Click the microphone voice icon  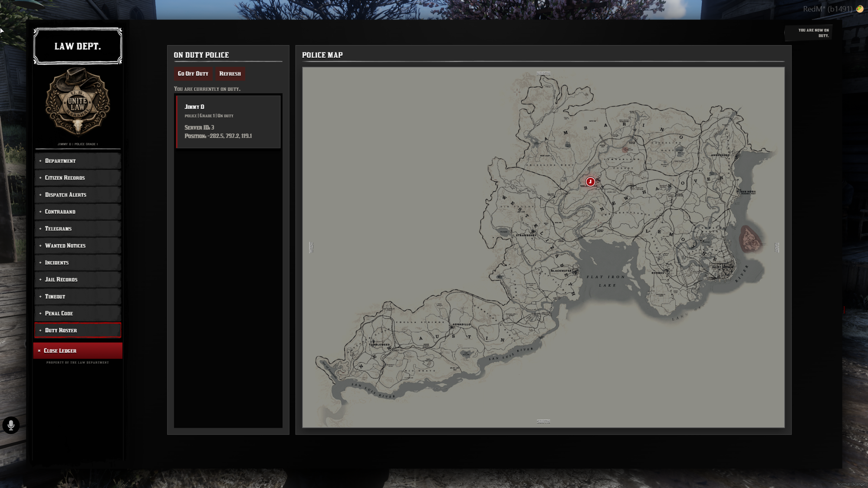coord(11,425)
